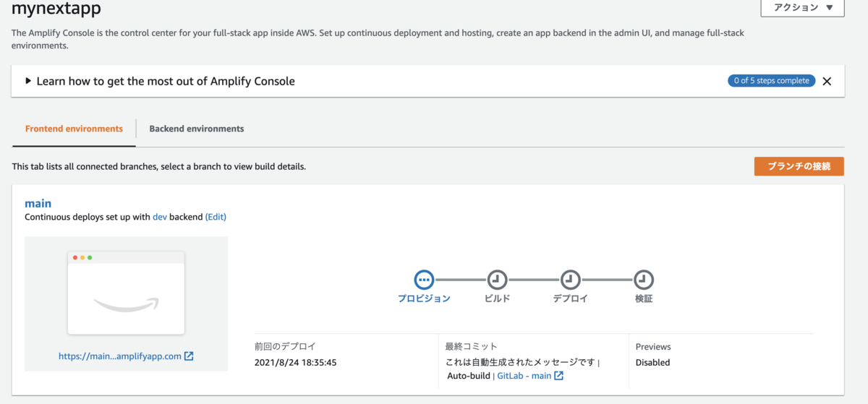Open the main branch link

coord(38,204)
